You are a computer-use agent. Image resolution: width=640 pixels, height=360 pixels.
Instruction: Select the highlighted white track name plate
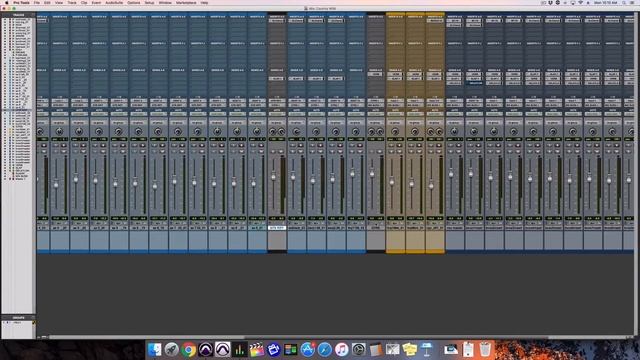277,228
